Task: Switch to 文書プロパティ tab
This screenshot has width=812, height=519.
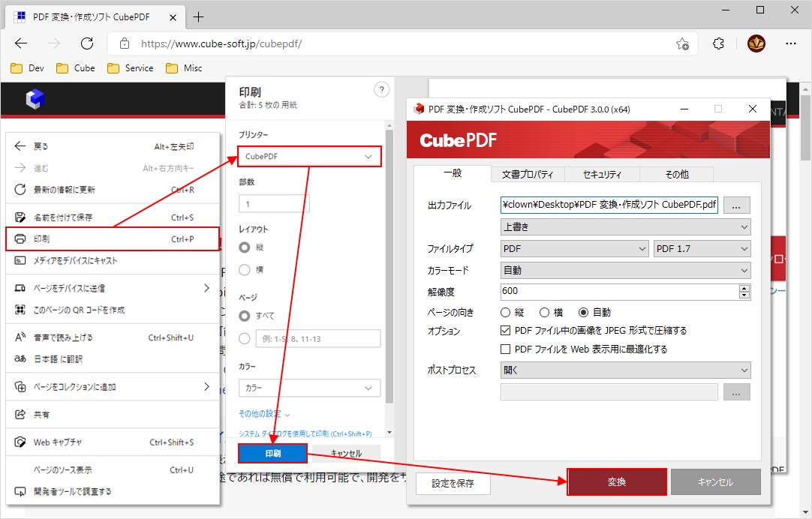Action: pos(528,175)
